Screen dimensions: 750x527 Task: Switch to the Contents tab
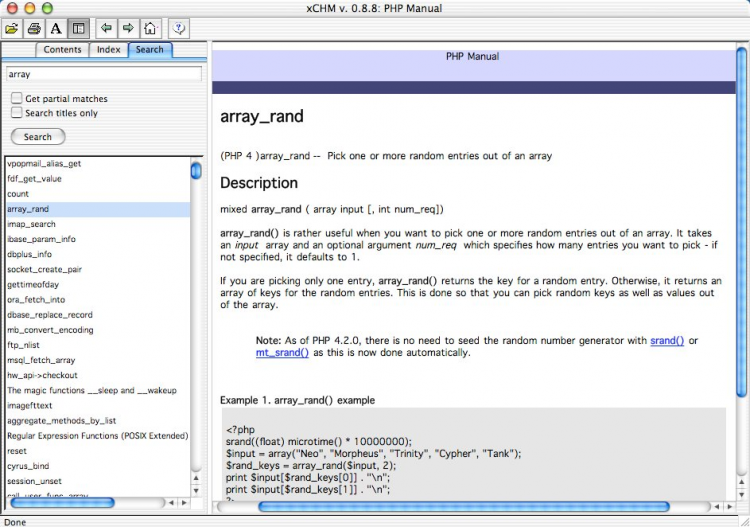coord(62,50)
